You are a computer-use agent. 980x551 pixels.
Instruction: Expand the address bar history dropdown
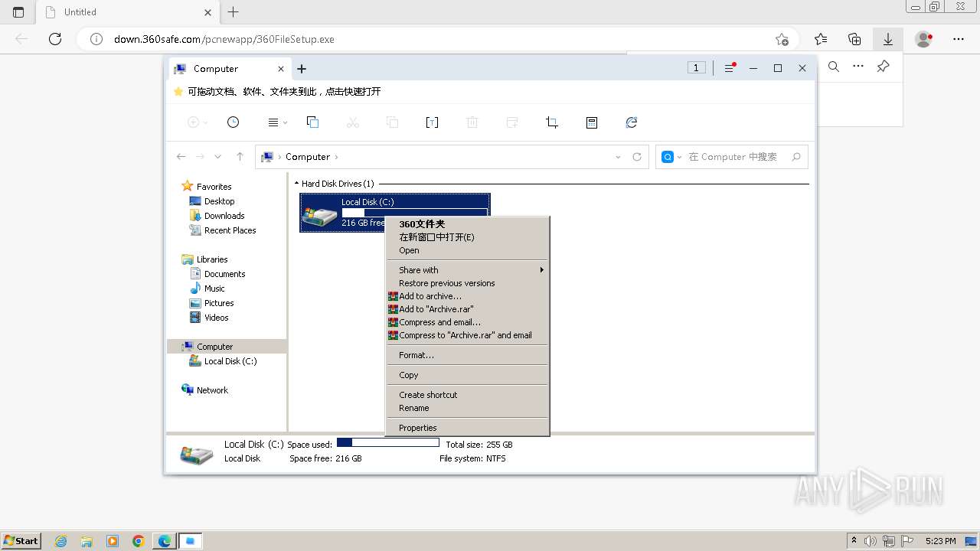click(x=618, y=157)
